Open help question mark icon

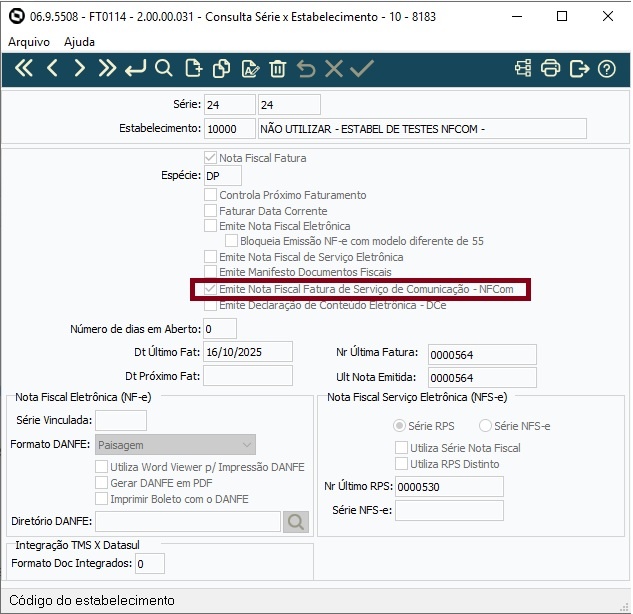607,69
